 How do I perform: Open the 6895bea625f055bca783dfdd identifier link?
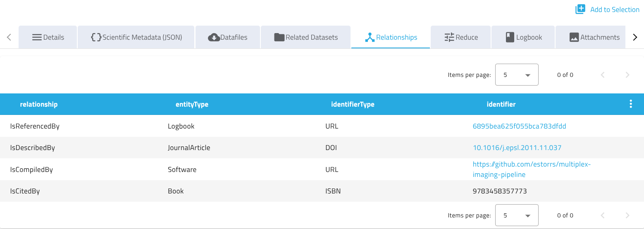tap(519, 126)
